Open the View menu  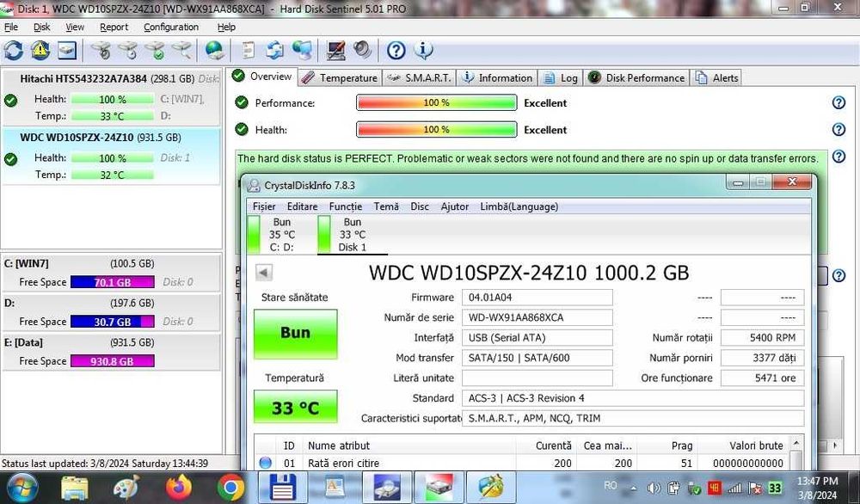(x=75, y=27)
